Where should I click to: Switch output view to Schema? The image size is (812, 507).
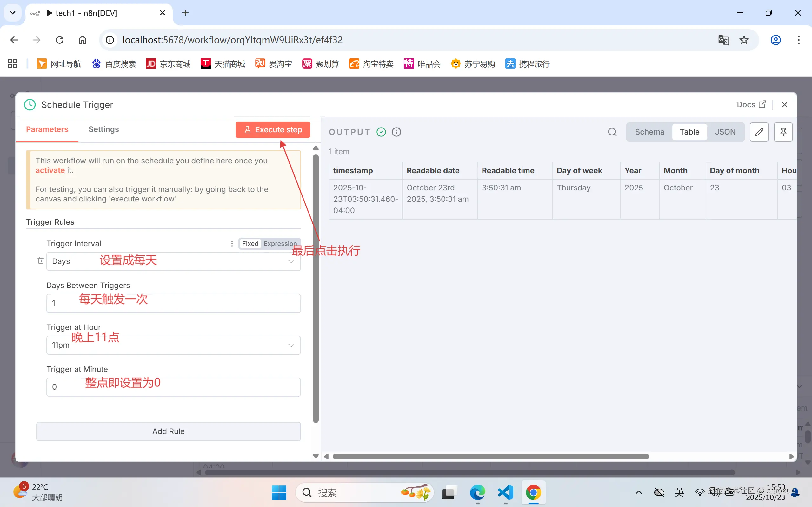649,132
